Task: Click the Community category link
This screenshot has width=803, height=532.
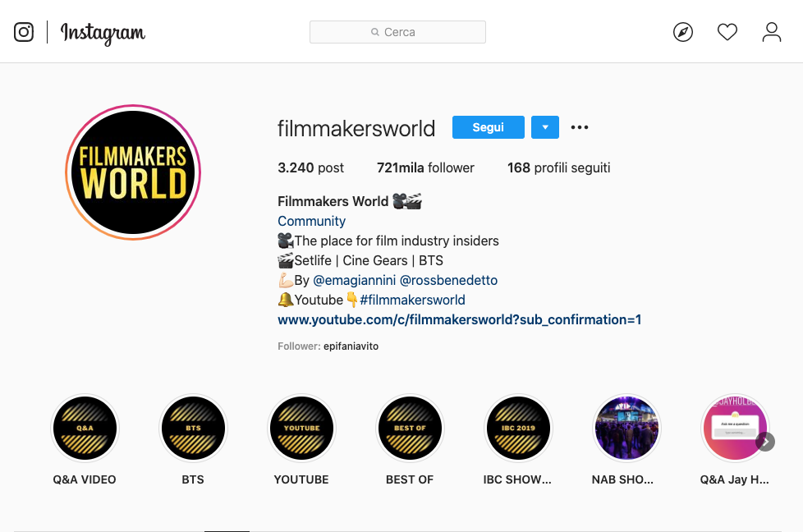Action: coord(311,221)
